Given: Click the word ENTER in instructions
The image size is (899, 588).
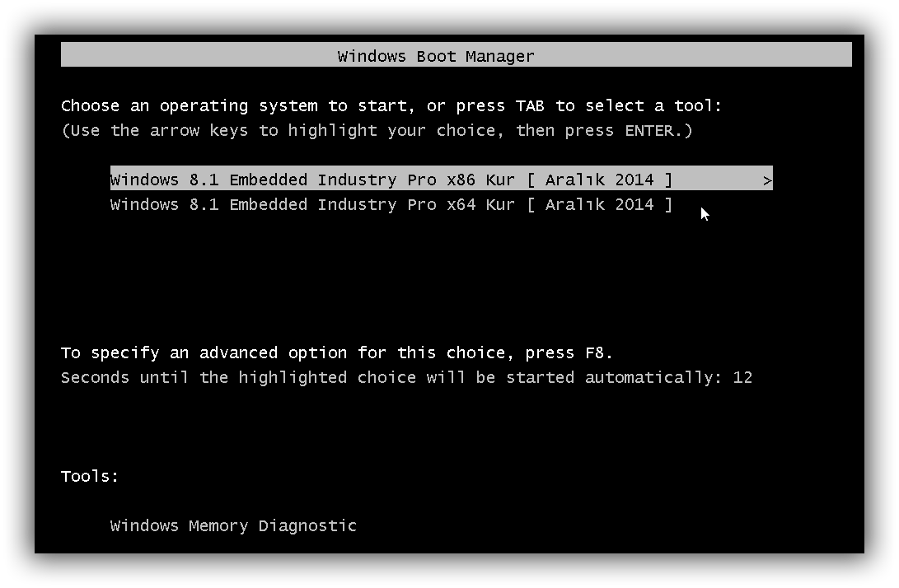Looking at the screenshot, I should click(x=649, y=131).
